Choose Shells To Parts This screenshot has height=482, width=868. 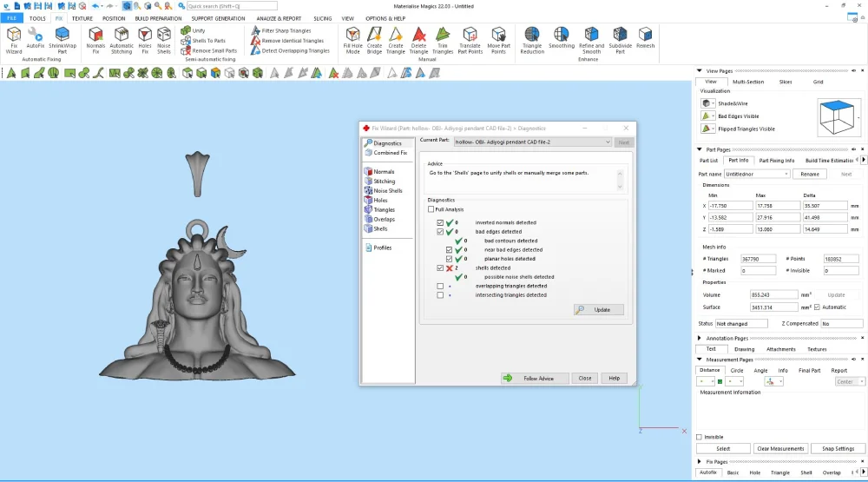203,41
